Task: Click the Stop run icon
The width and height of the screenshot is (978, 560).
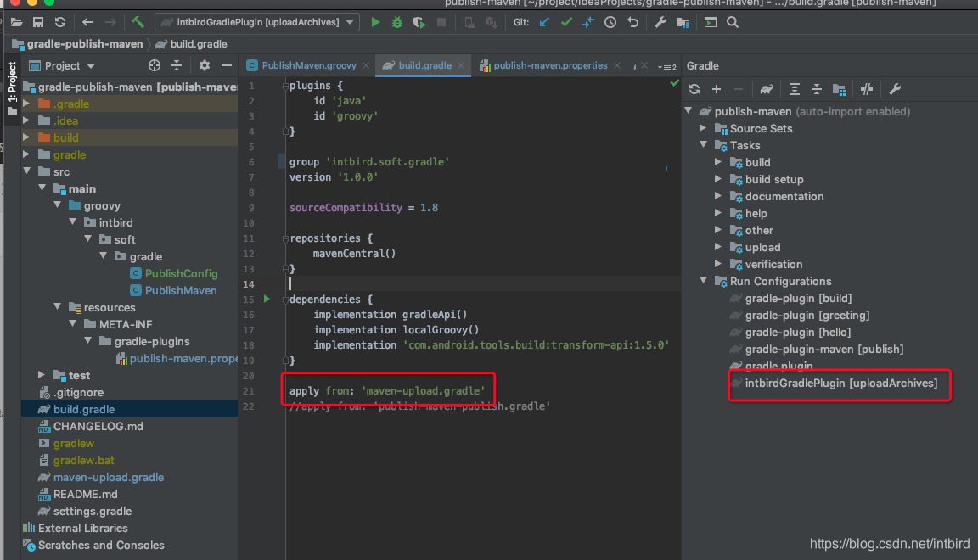Action: (441, 22)
